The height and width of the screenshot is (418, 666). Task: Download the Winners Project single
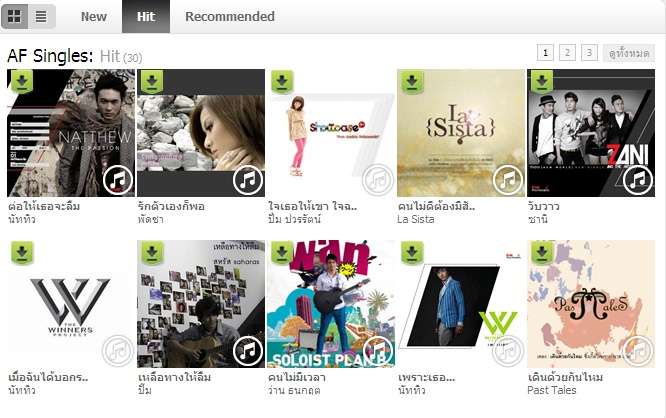(x=22, y=253)
